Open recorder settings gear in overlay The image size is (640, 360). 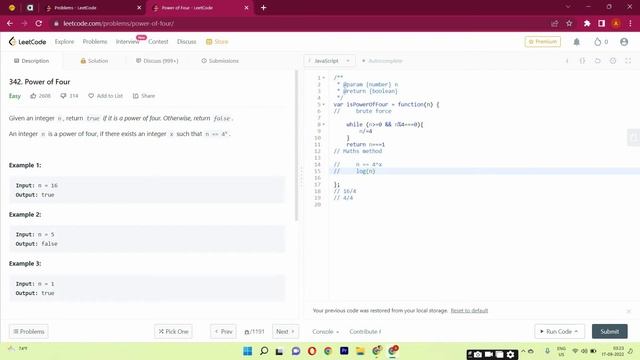click(x=510, y=354)
